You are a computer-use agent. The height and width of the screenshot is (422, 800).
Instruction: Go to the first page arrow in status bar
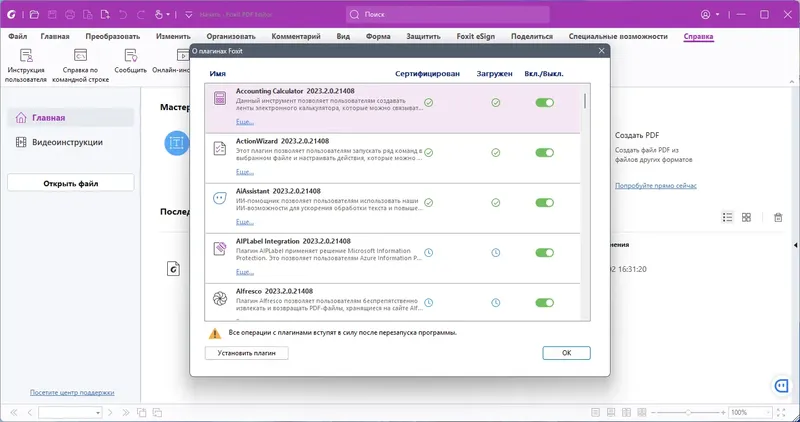coord(14,412)
